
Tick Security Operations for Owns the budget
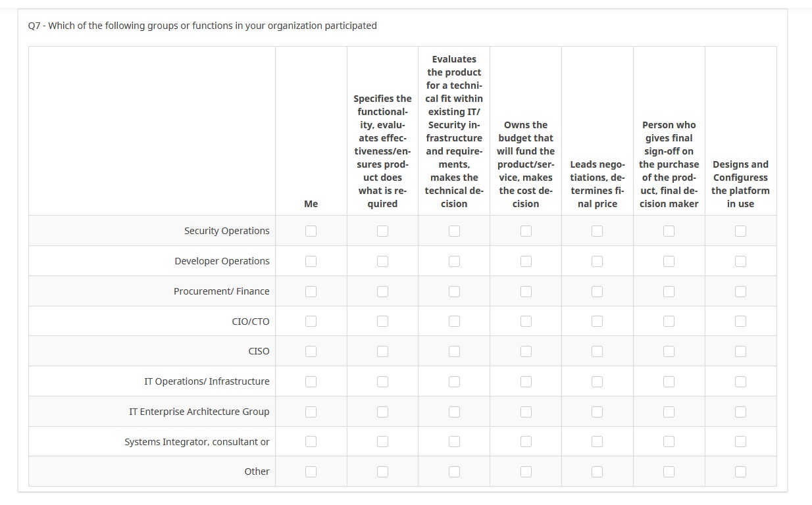526,231
